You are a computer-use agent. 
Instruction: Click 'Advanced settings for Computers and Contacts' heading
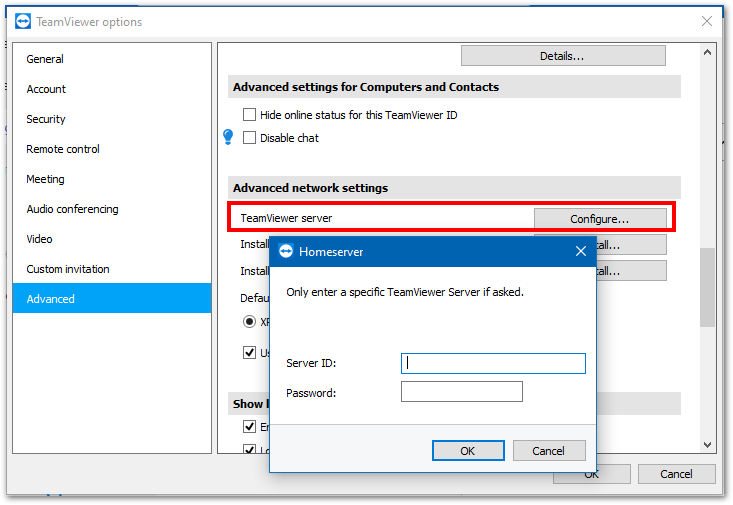point(366,87)
